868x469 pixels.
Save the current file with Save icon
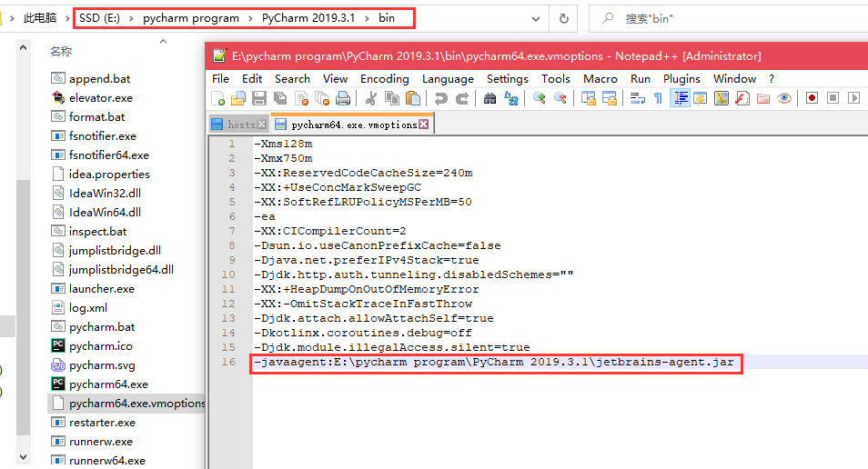click(259, 98)
